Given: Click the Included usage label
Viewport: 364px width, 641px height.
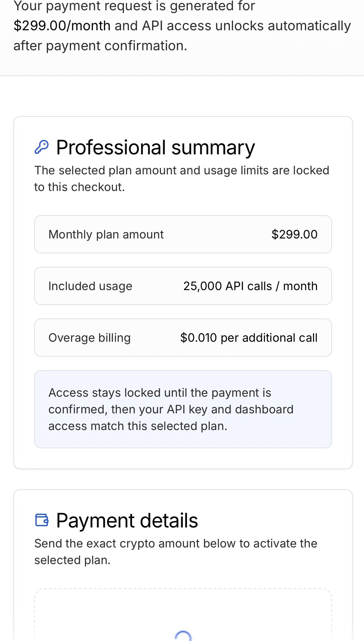Looking at the screenshot, I should [x=90, y=286].
